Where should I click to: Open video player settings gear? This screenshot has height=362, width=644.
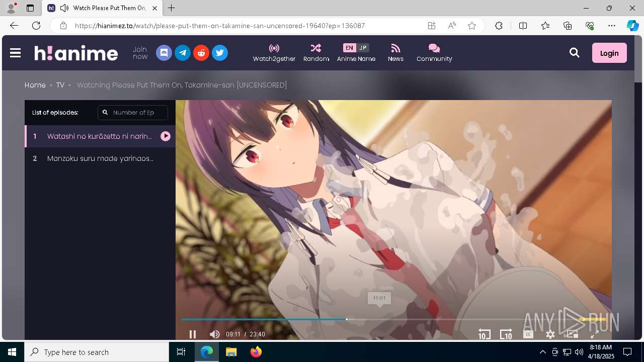click(x=550, y=334)
